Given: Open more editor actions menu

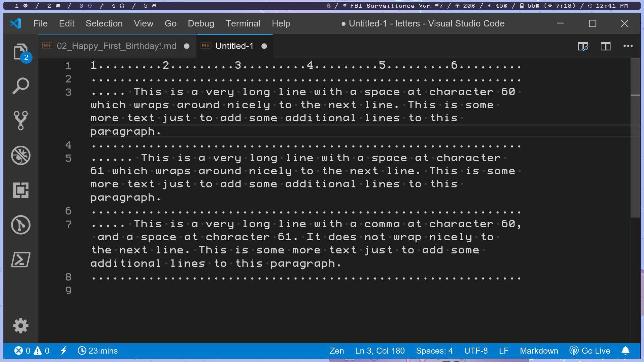Looking at the screenshot, I should 628,46.
